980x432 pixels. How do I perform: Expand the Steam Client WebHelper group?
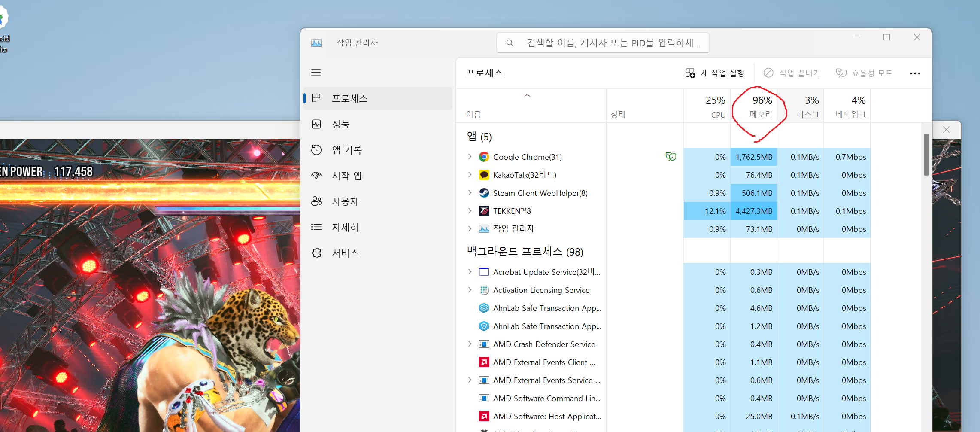tap(470, 193)
